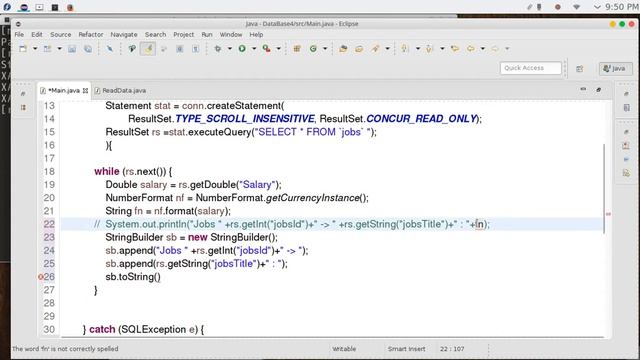Open the Run menu
The width and height of the screenshot is (640, 360).
click(207, 35)
